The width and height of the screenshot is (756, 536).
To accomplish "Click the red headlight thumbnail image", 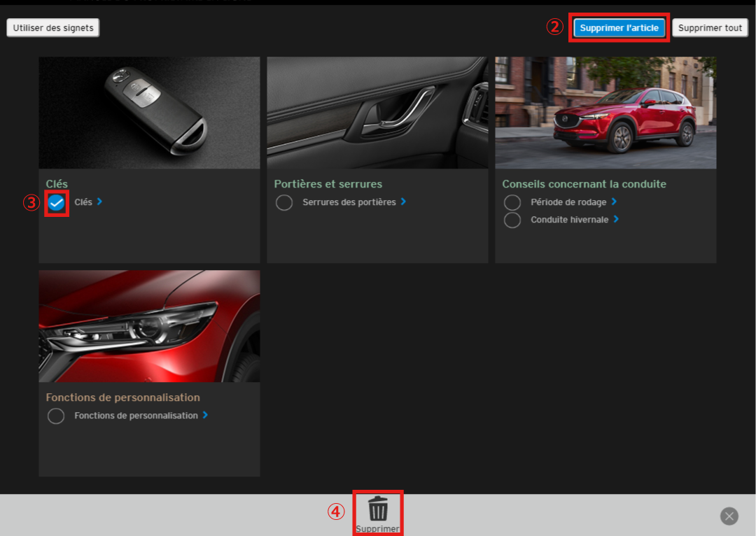I will (x=149, y=326).
